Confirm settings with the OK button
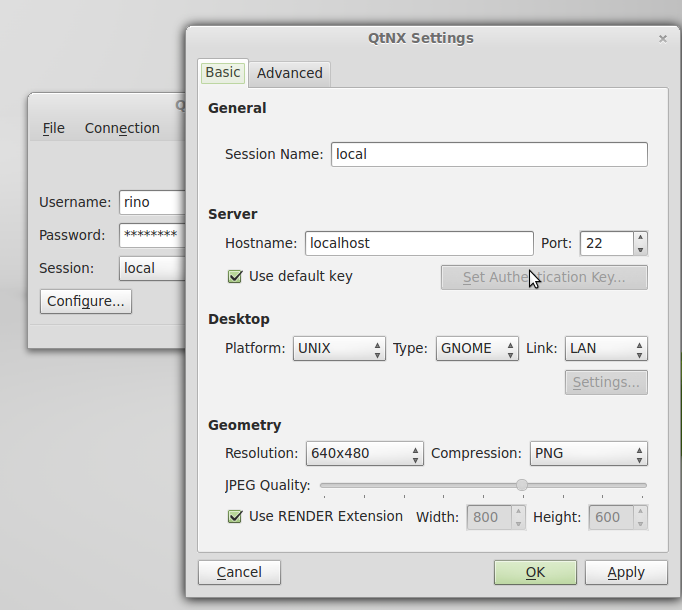Viewport: 682px width, 610px height. coord(535,573)
